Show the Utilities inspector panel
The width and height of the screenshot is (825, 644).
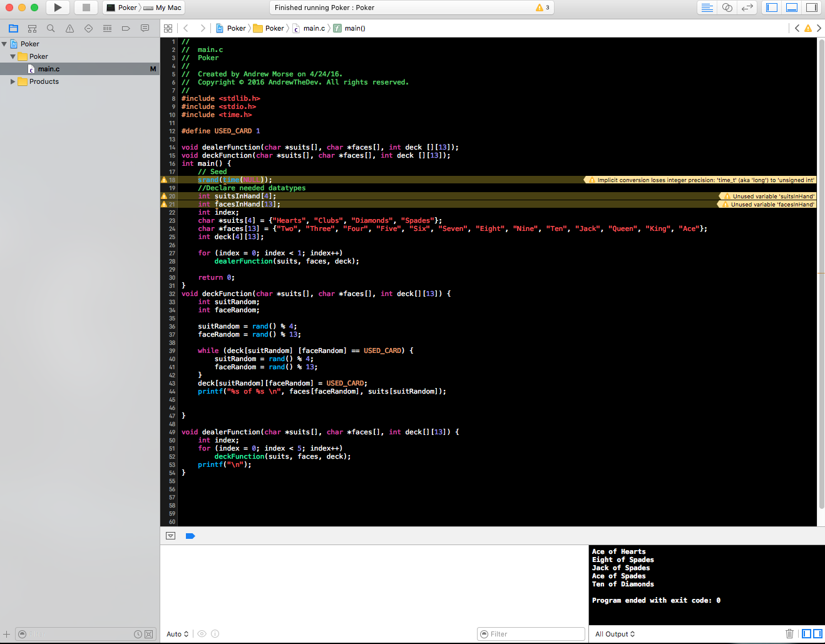811,8
